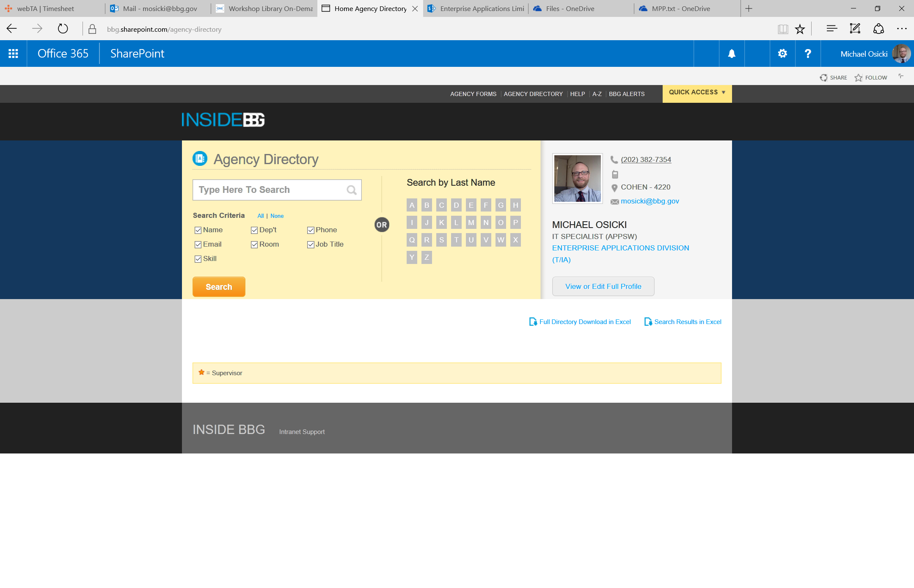Viewport: 914px width, 588px height.
Task: Open the notifications bell in the SharePoint header
Action: point(732,54)
